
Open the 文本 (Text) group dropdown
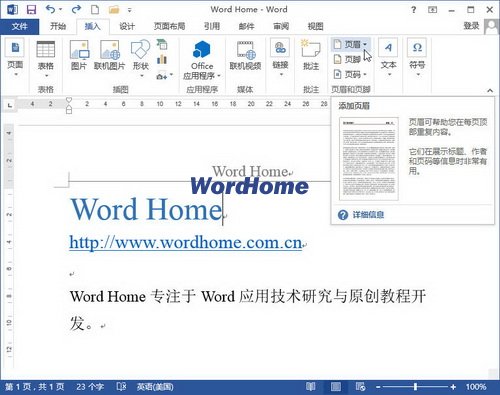[x=388, y=57]
